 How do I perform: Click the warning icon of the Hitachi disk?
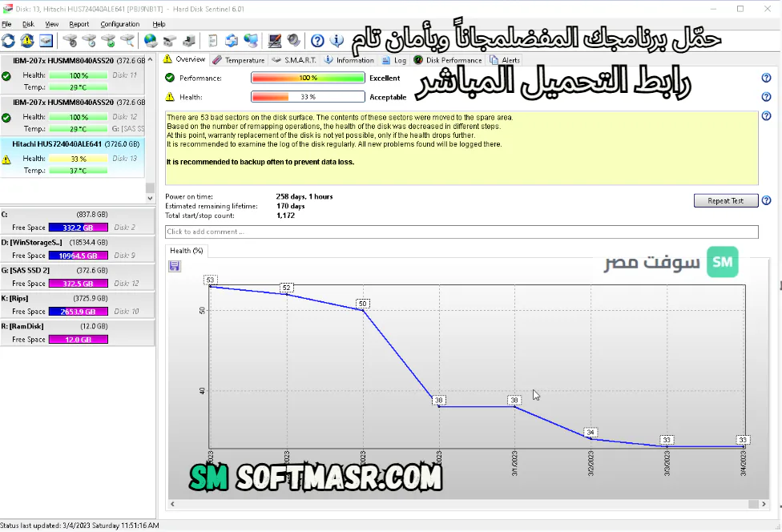(6, 159)
